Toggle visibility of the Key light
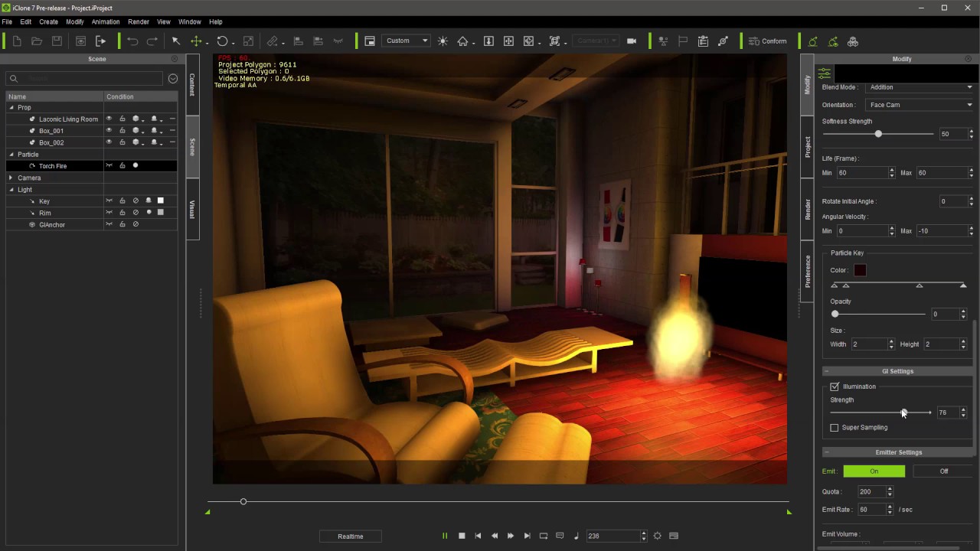 [x=109, y=201]
